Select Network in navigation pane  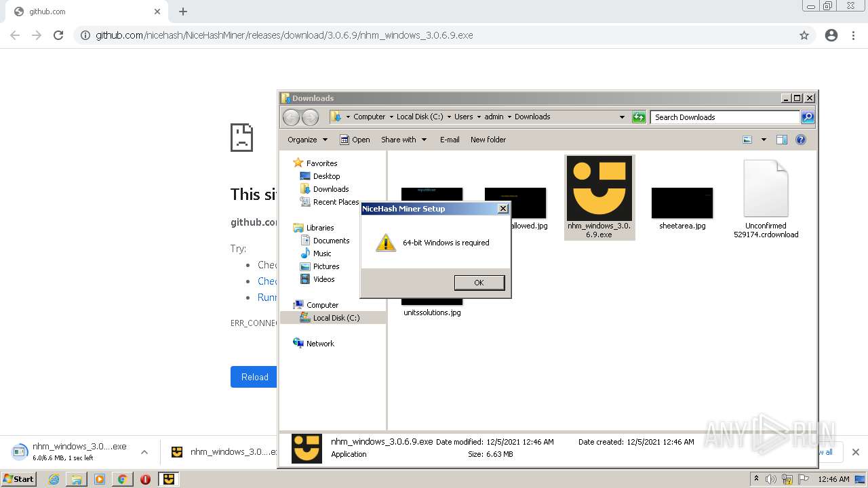pos(320,344)
